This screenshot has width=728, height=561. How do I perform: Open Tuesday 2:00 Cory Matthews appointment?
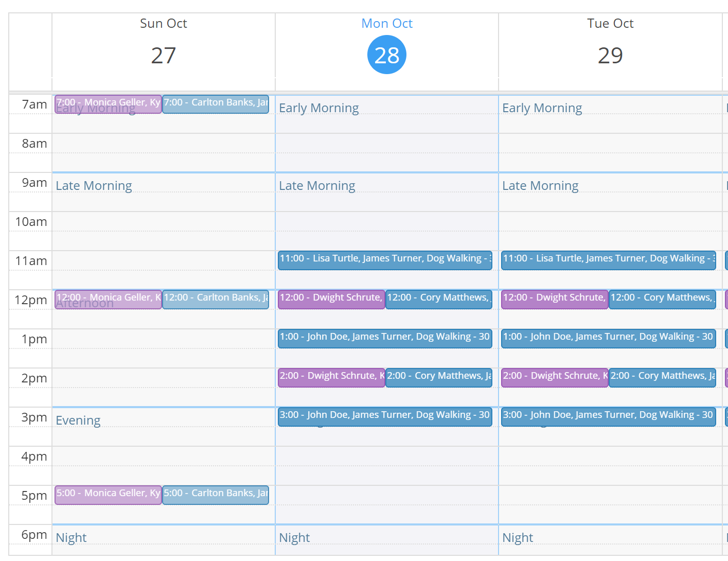[x=662, y=378]
